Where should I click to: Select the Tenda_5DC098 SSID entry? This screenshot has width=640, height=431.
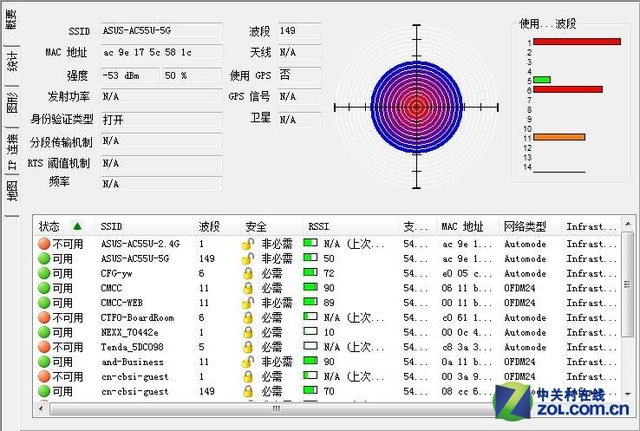pyautogui.click(x=132, y=347)
